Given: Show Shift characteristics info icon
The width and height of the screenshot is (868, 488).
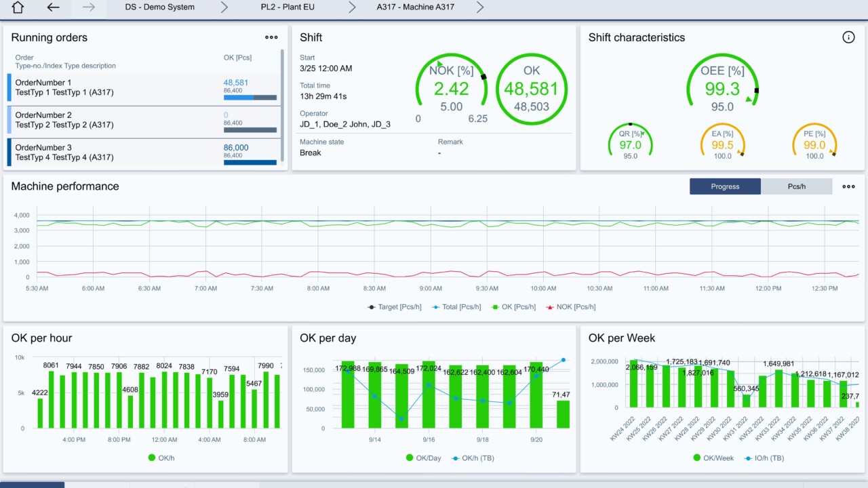Looking at the screenshot, I should (848, 37).
